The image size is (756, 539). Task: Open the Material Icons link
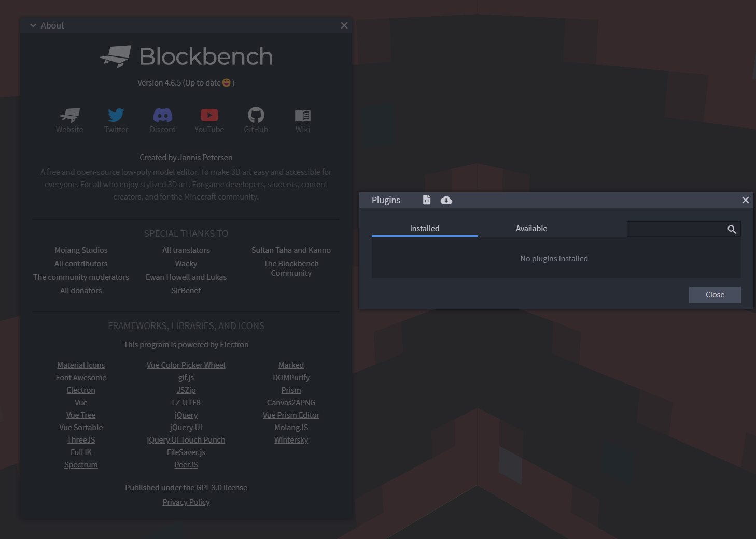pyautogui.click(x=81, y=365)
